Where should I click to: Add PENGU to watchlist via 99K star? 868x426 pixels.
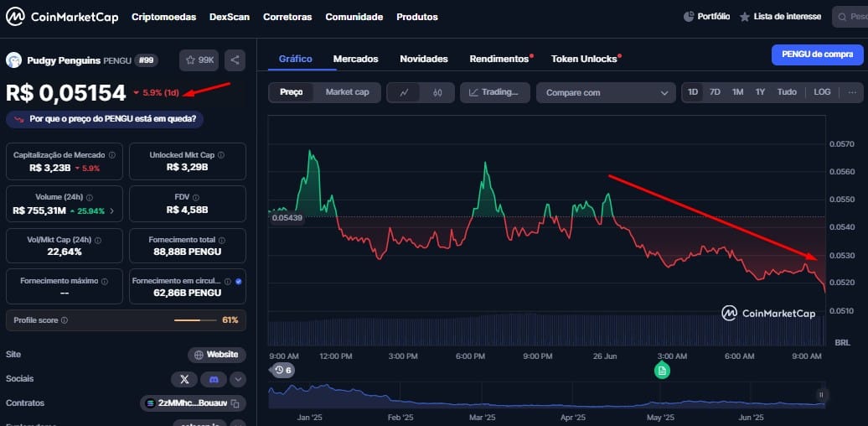(x=199, y=60)
